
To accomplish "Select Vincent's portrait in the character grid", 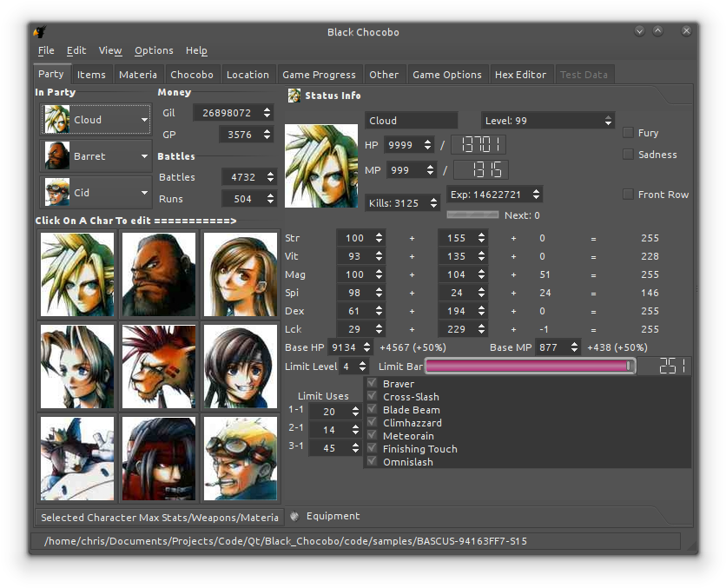I will [158, 459].
